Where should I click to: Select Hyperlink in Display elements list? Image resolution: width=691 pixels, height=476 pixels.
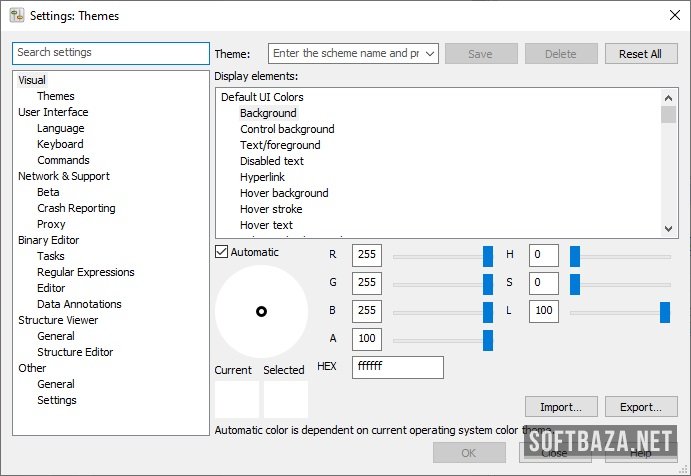click(x=262, y=177)
